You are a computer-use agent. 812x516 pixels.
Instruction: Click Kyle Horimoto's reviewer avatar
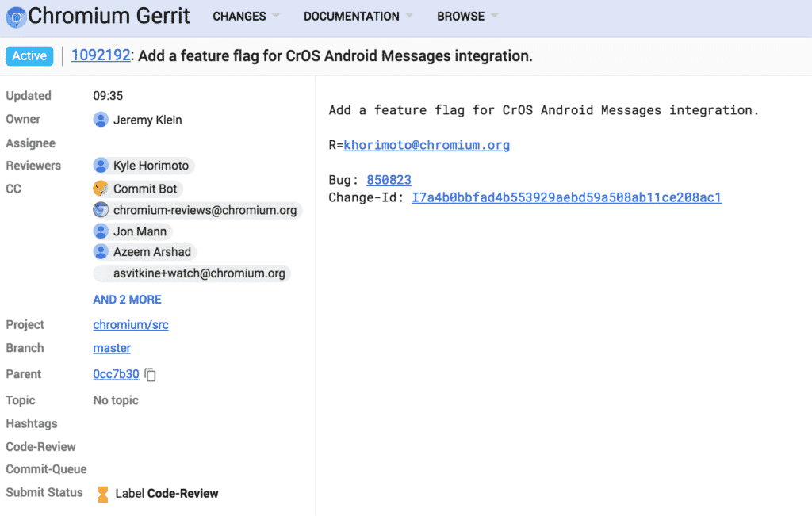click(101, 165)
